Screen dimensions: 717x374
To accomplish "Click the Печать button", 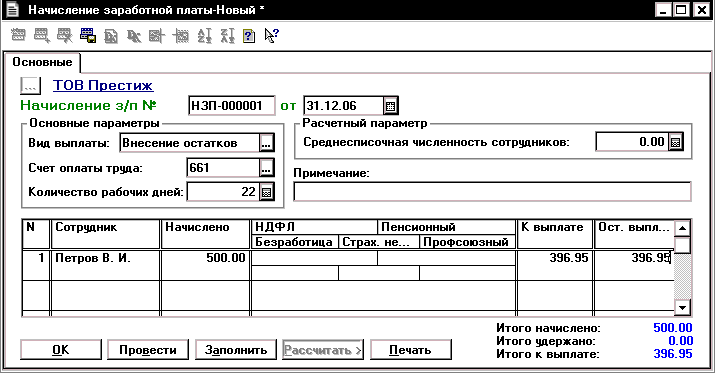I will point(410,350).
